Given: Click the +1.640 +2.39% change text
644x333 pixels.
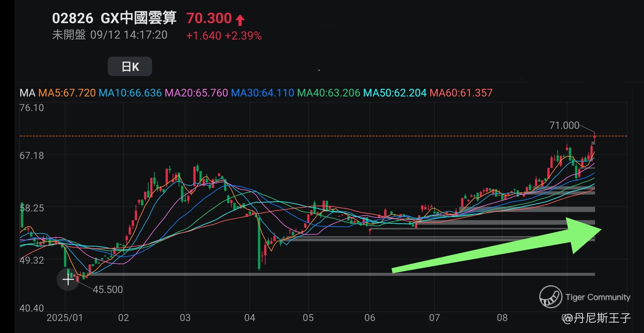Looking at the screenshot, I should (x=224, y=36).
